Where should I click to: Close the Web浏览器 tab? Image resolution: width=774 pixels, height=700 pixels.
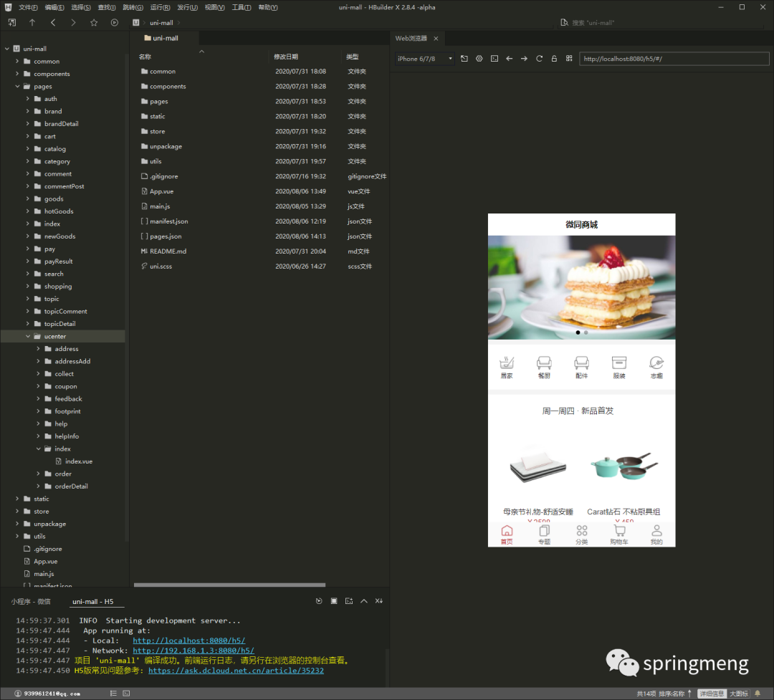click(x=436, y=39)
